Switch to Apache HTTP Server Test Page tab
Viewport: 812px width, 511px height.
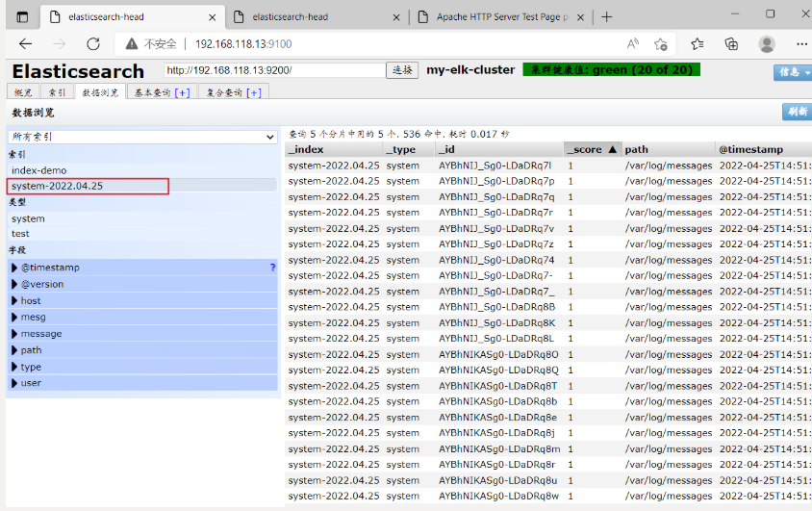501,17
